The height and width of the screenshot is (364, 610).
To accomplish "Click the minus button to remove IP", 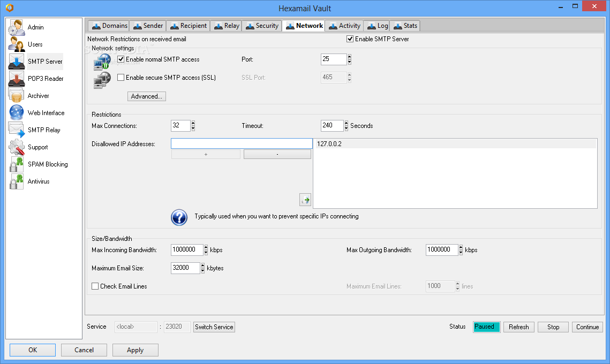I will click(x=277, y=154).
